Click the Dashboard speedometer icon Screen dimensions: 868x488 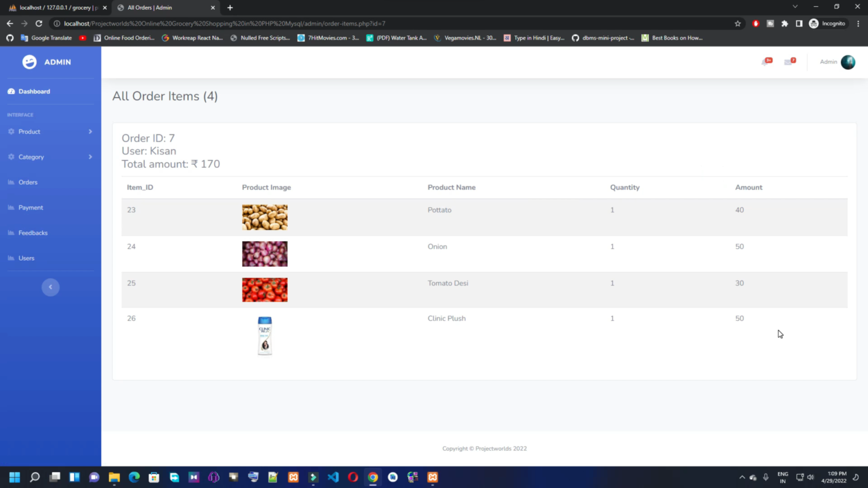(10, 91)
